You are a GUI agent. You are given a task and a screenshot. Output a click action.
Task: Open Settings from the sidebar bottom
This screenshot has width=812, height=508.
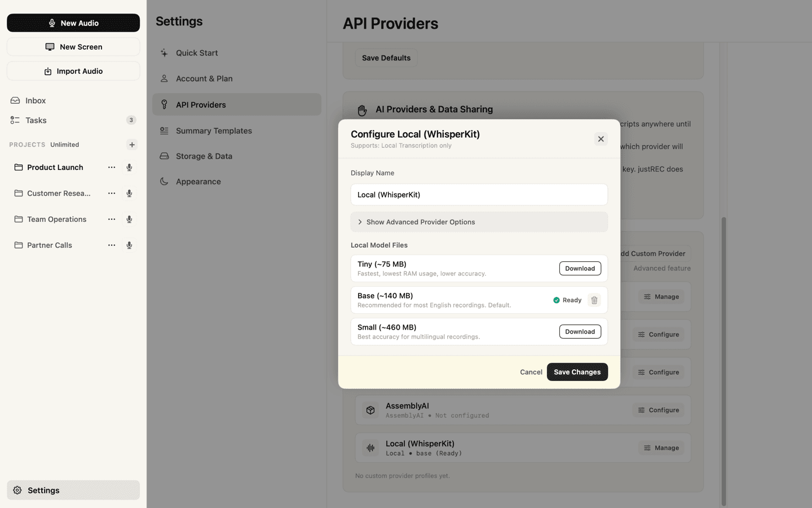(73, 490)
